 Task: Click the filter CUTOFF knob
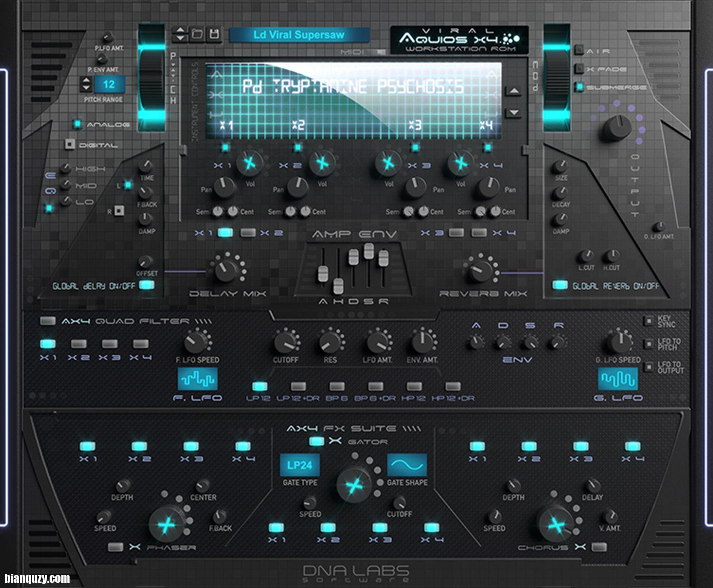click(x=285, y=343)
